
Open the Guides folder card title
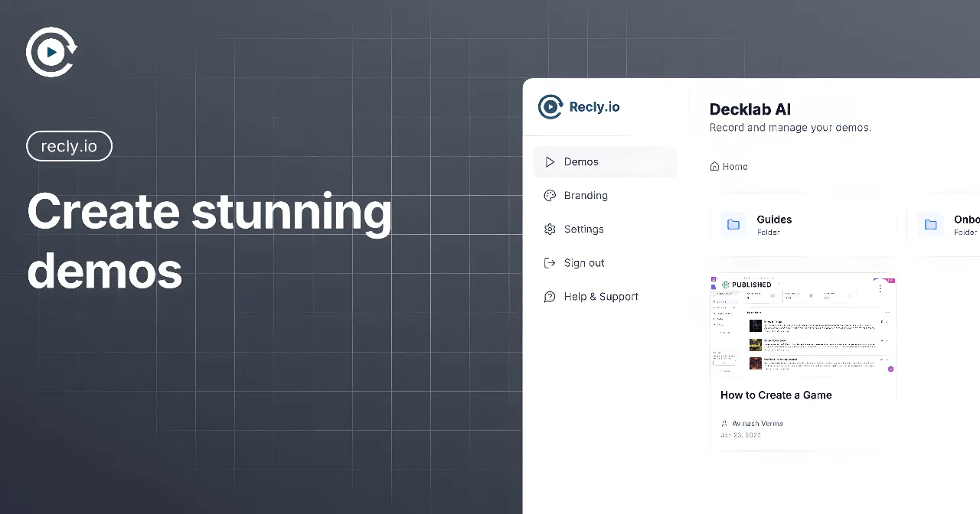click(x=774, y=220)
